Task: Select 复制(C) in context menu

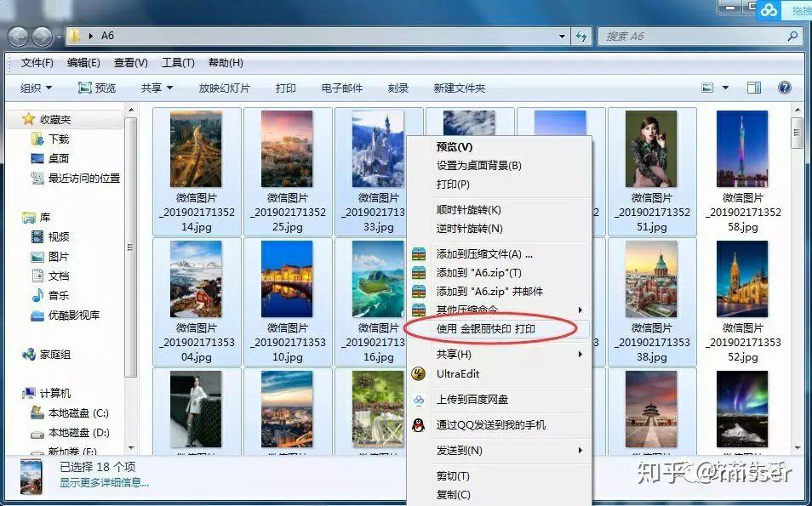Action: click(453, 495)
